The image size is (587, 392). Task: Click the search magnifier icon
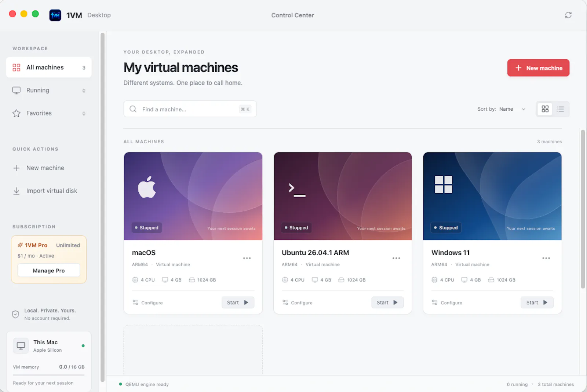pyautogui.click(x=133, y=109)
